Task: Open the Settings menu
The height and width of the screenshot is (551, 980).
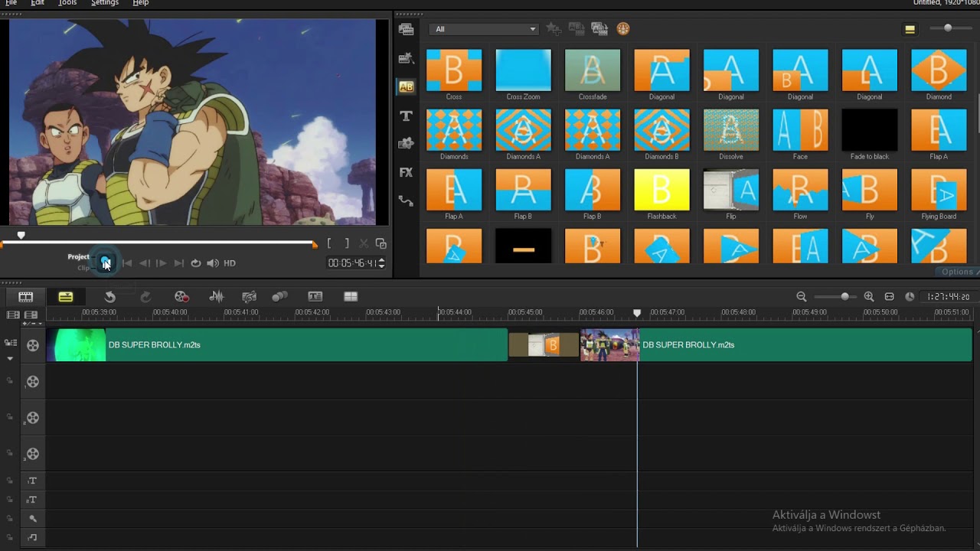Action: pyautogui.click(x=105, y=3)
